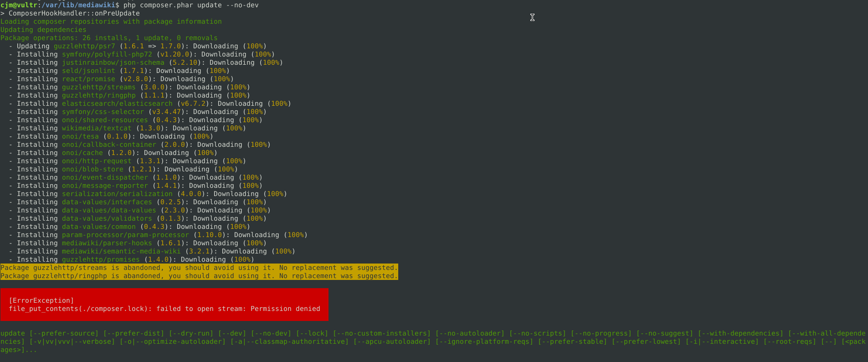Screen dimensions: 868x362
Task: Click package name 'mediawiki/parser-hooks'
Action: pos(107,243)
